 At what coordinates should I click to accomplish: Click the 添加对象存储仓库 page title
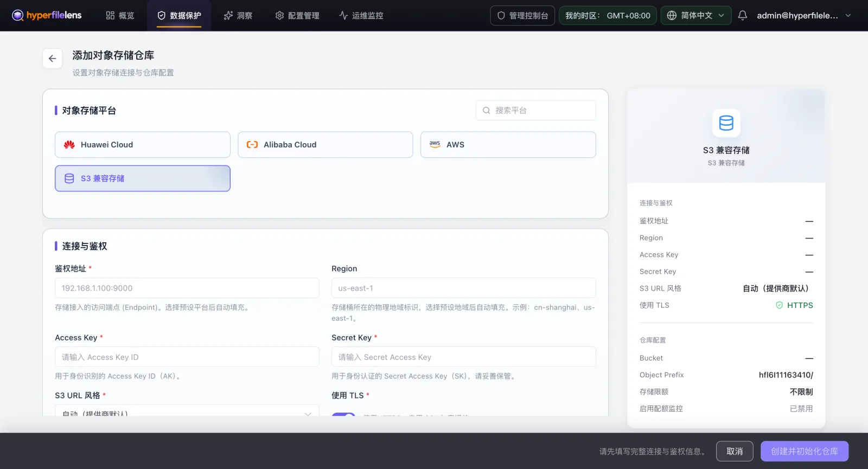click(113, 55)
